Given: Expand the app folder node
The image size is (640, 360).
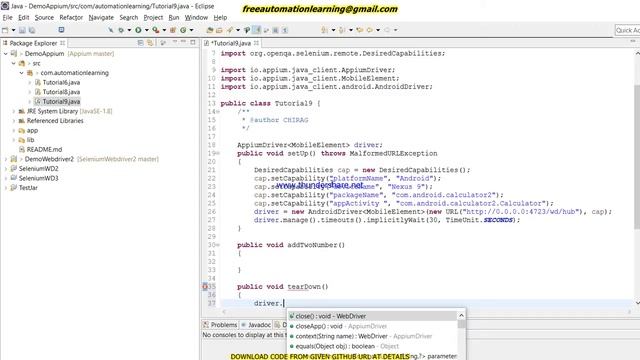Looking at the screenshot, I should click(x=13, y=131).
